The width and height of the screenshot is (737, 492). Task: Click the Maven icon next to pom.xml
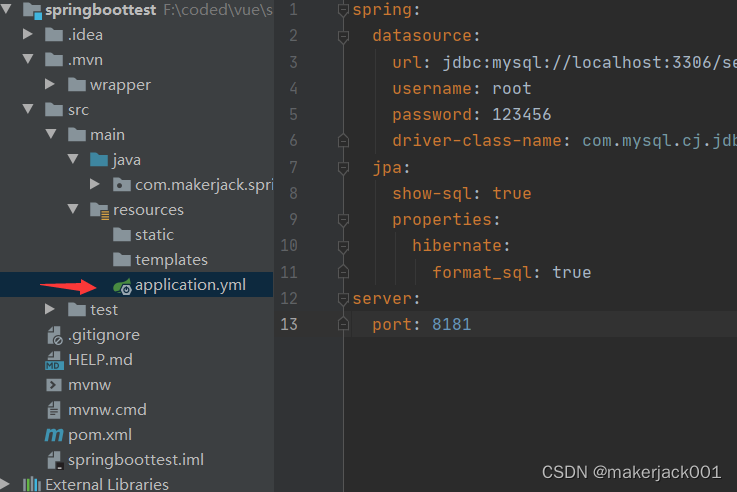54,435
